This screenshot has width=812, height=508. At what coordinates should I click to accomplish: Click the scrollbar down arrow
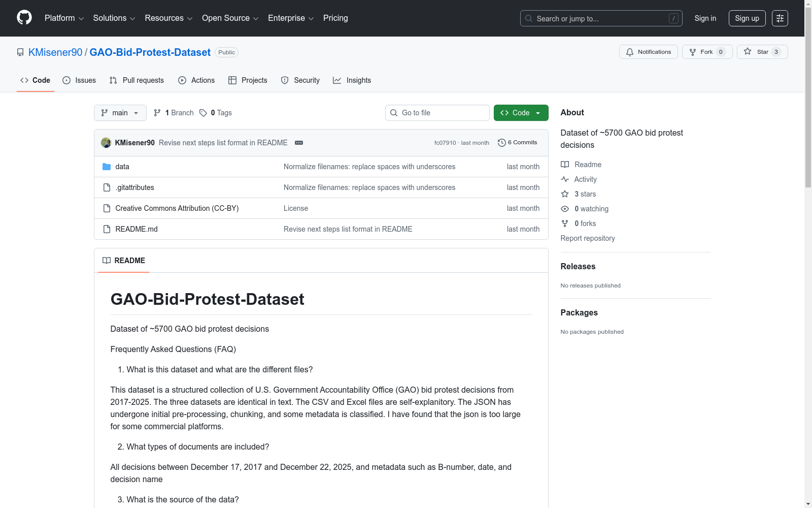click(x=808, y=504)
